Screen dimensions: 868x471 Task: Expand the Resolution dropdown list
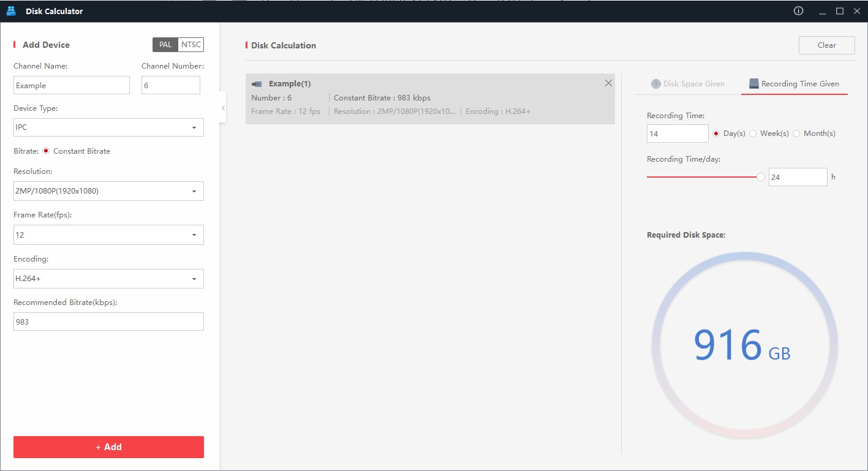[108, 191]
